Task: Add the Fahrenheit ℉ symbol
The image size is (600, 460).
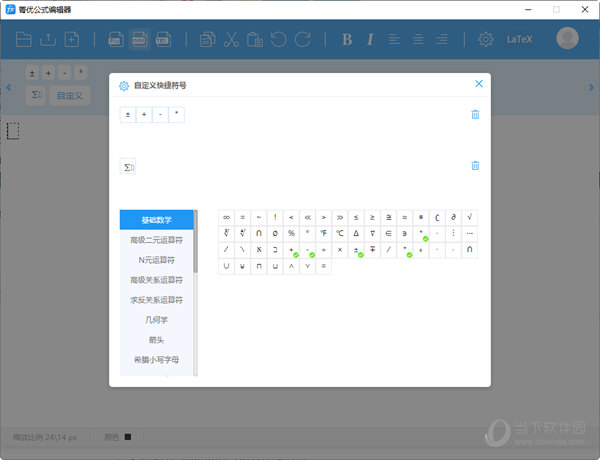Action: click(323, 233)
